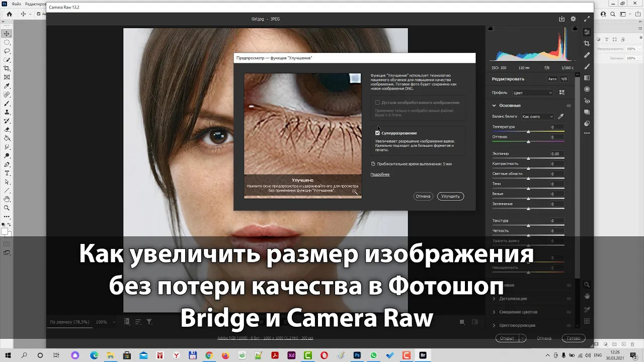Select the Eraser tool in Photoshop toolbar
644x362 pixels.
7,129
